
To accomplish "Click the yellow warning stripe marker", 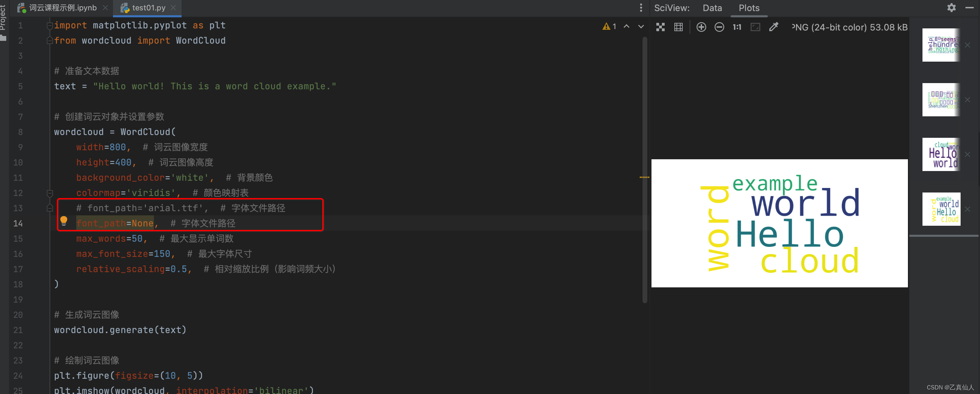I will click(645, 177).
